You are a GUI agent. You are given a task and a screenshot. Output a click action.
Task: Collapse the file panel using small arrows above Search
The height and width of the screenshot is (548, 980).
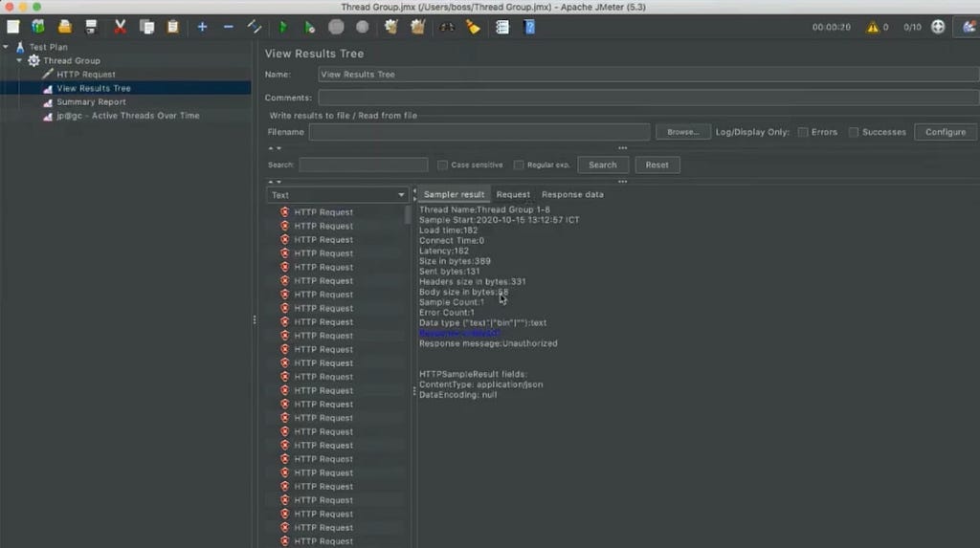click(x=275, y=149)
